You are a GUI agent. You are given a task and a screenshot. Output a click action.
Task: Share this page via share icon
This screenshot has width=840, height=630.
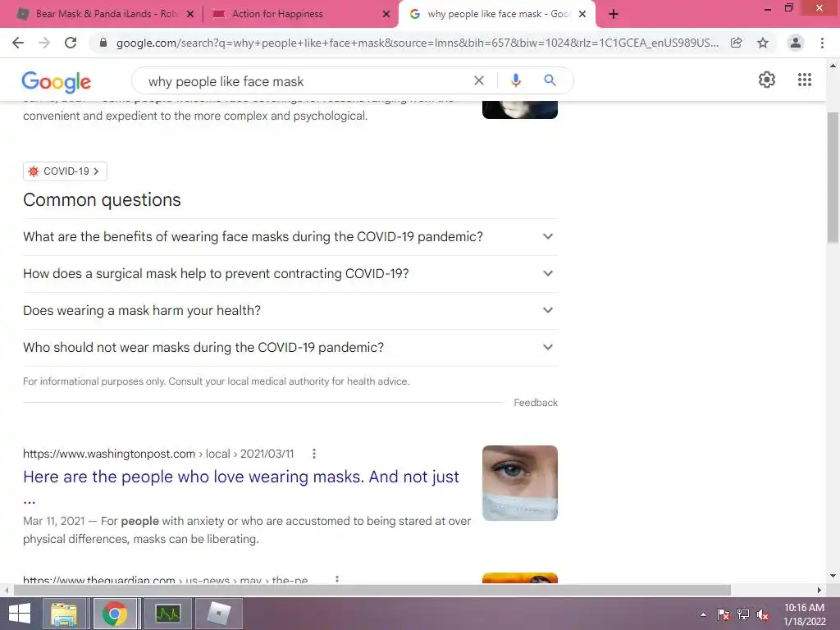[737, 43]
